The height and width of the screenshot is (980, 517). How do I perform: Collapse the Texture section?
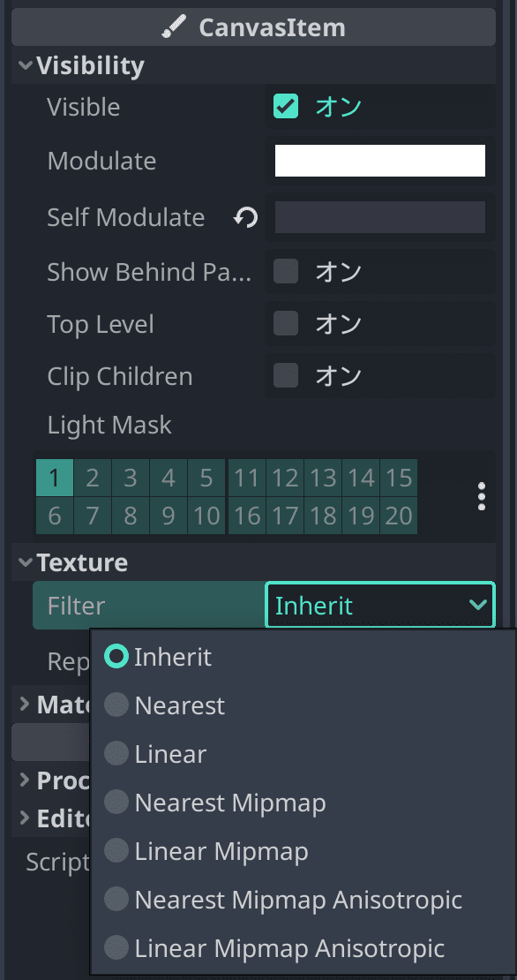click(26, 562)
